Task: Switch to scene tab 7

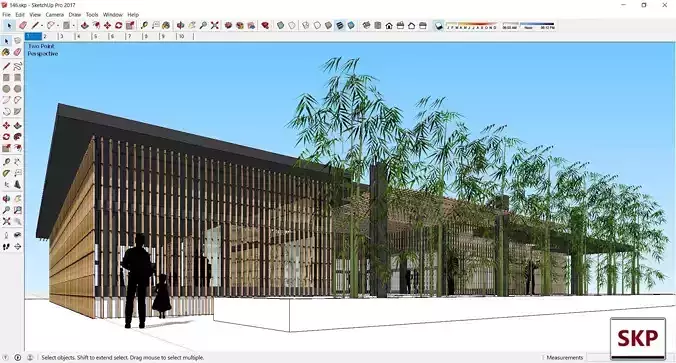Action: [x=135, y=36]
